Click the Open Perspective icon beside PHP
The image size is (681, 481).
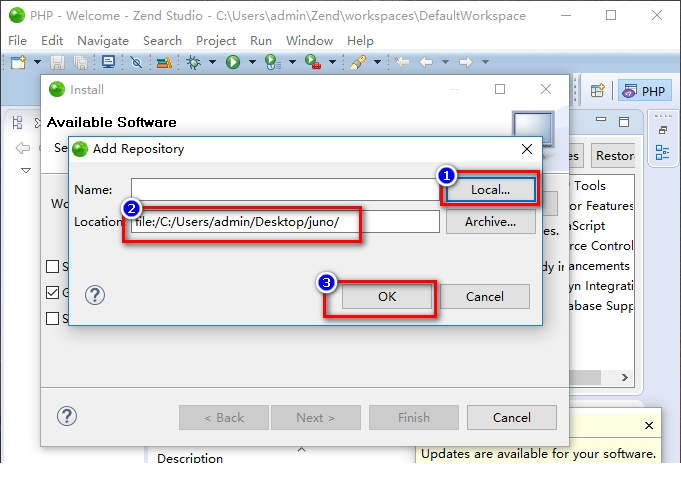click(x=598, y=91)
